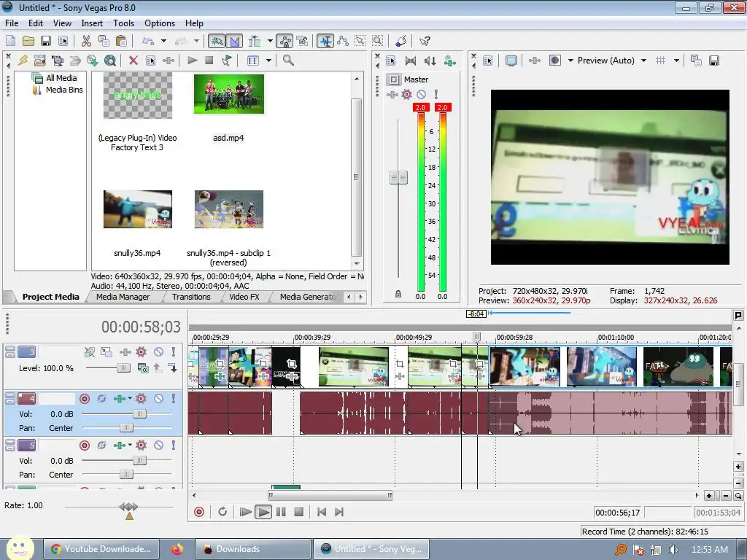Mute video track 3
The width and height of the screenshot is (747, 560).
click(x=158, y=352)
